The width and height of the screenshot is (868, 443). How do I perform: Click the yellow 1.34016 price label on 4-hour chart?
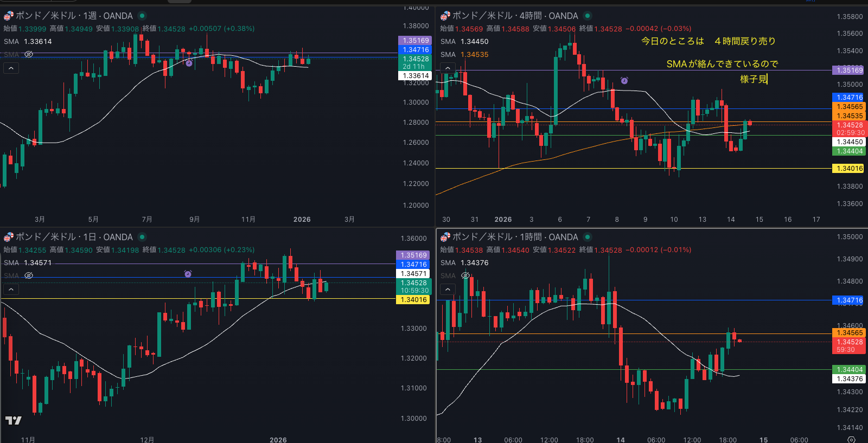pos(848,169)
